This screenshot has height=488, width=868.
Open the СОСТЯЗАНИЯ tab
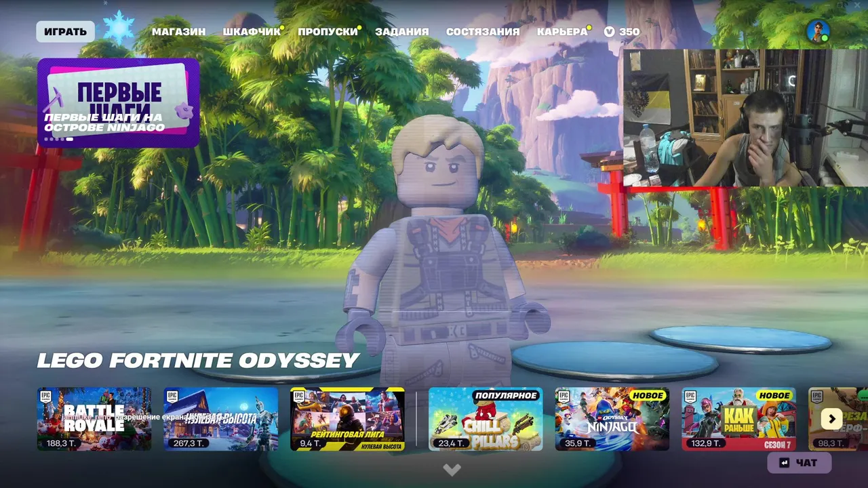coord(483,32)
